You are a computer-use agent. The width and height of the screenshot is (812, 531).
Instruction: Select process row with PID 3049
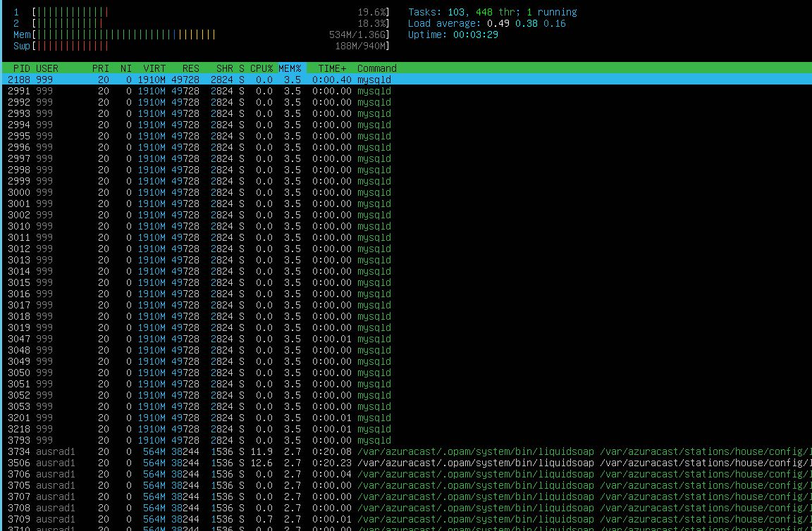pos(406,361)
